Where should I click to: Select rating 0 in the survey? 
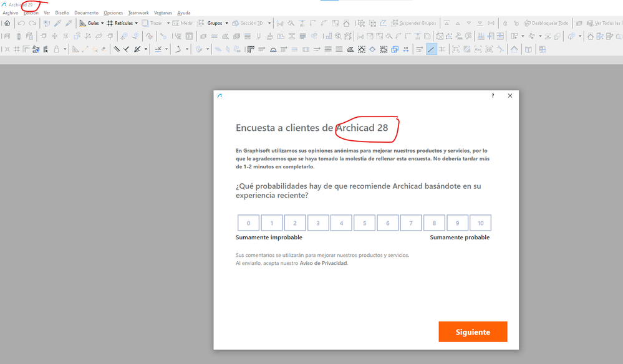point(248,223)
